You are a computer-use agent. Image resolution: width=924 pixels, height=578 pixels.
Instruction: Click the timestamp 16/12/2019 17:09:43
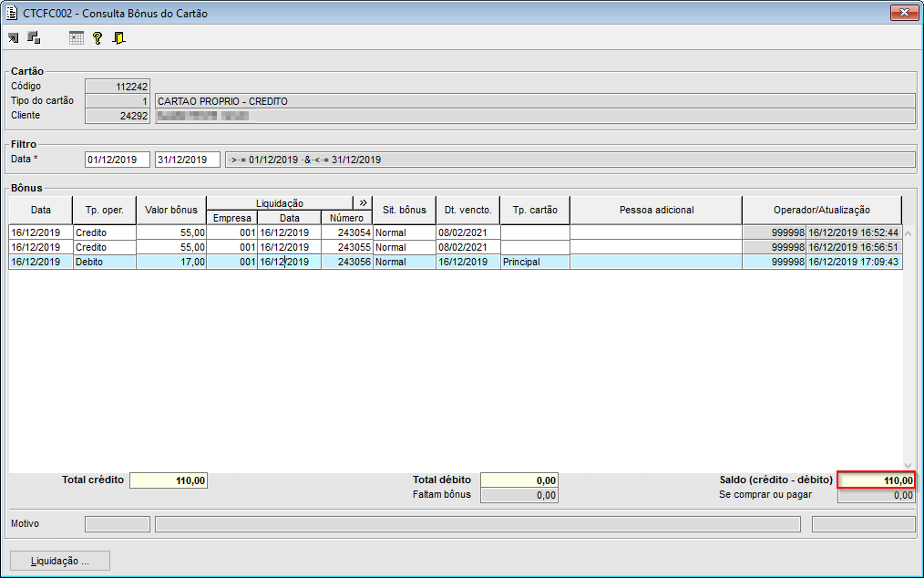click(853, 262)
